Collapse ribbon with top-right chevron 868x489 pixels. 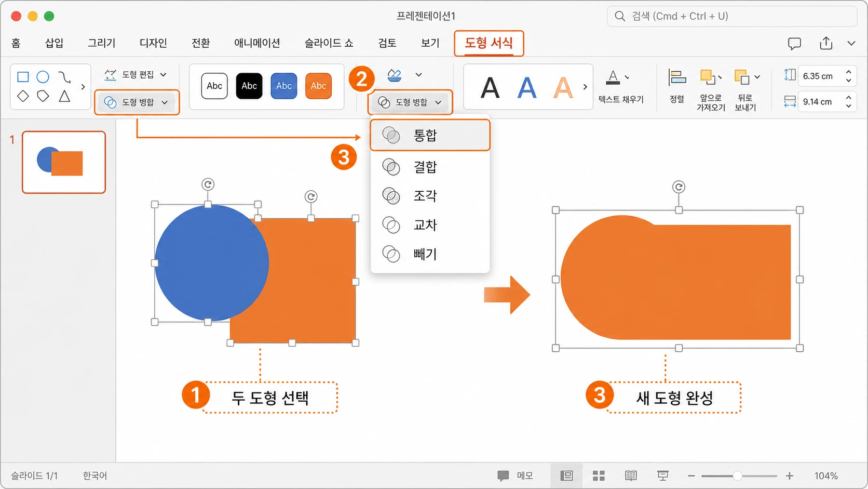pos(851,44)
